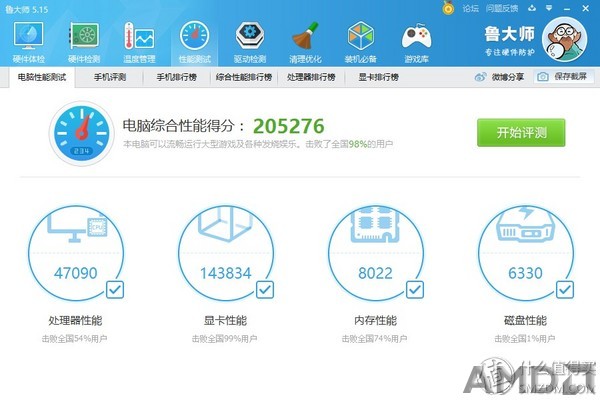Click the performance gauge dial icon
The width and height of the screenshot is (600, 400).
point(81,134)
